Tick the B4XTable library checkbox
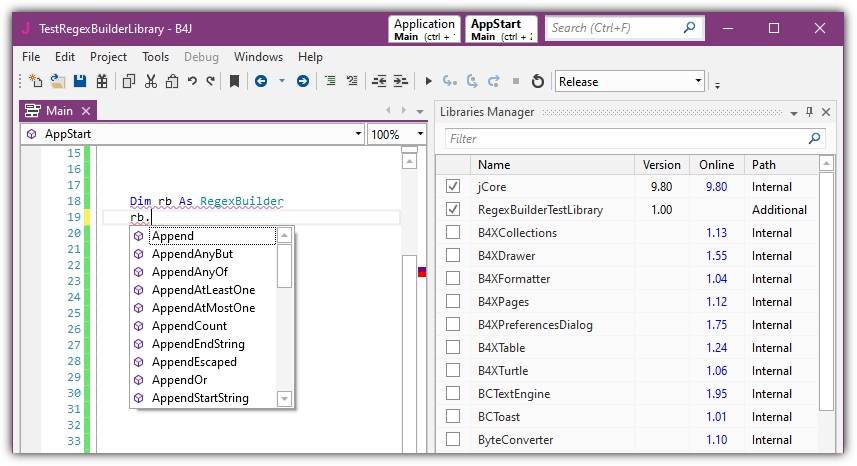The height and width of the screenshot is (466, 857). click(453, 348)
